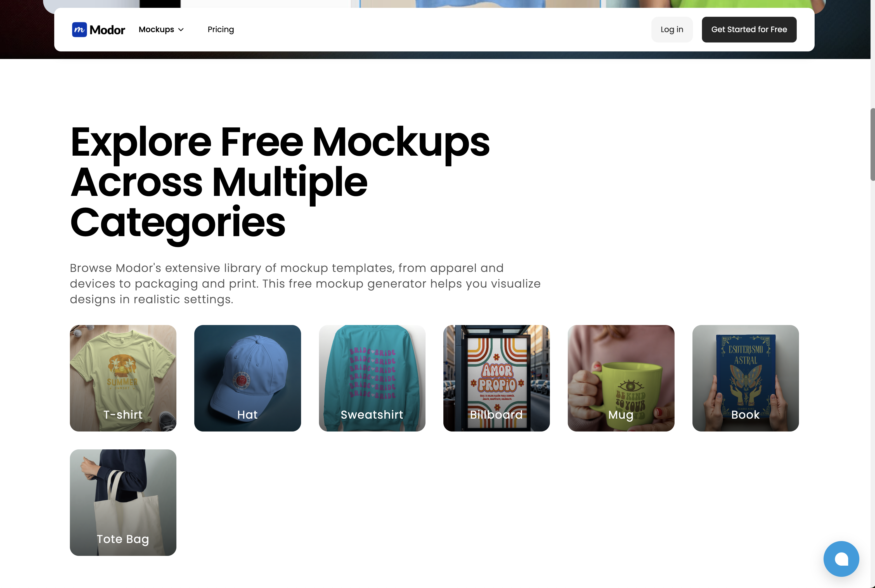Expand the Mockups dropdown chevron
Image resolution: width=875 pixels, height=588 pixels.
[x=181, y=30]
